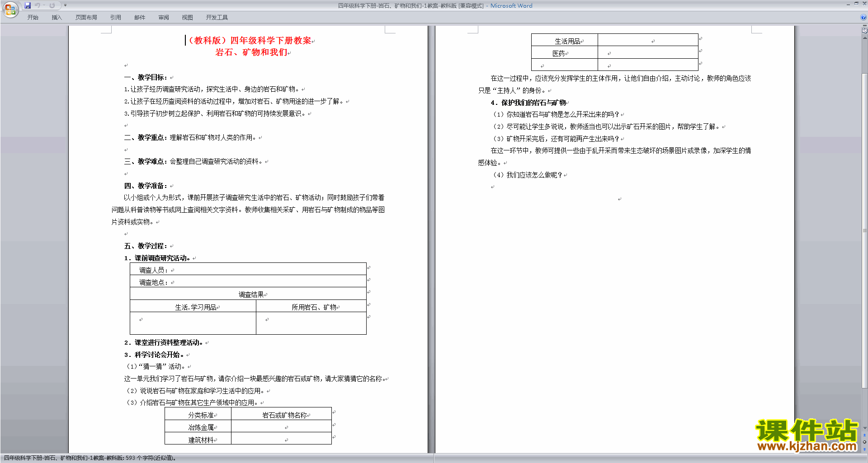Click the Select Browse Object round button
This screenshot has height=463, width=868.
pyautogui.click(x=864, y=442)
